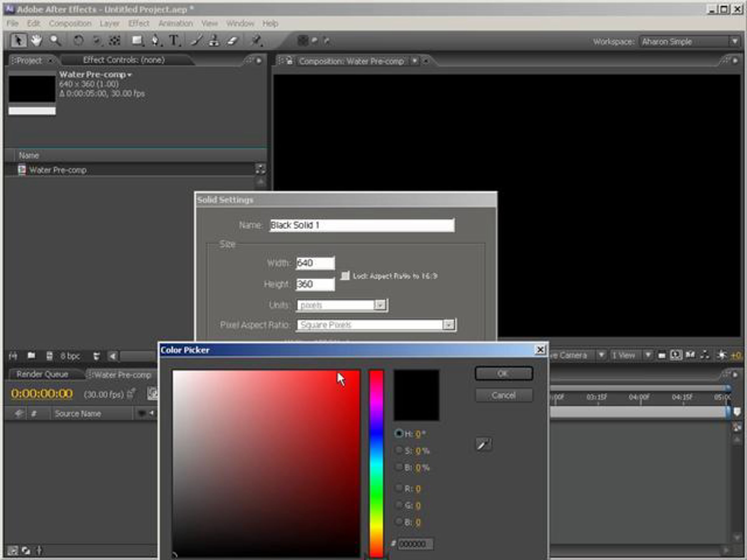This screenshot has width=747, height=560.
Task: Switch to the Render Queue tab
Action: pyautogui.click(x=43, y=374)
